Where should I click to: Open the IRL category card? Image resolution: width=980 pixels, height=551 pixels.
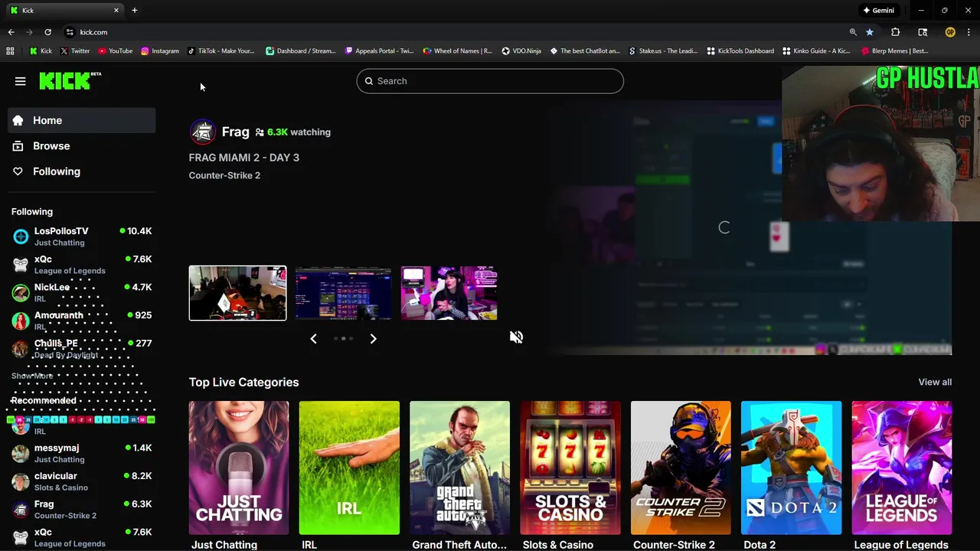pyautogui.click(x=349, y=468)
